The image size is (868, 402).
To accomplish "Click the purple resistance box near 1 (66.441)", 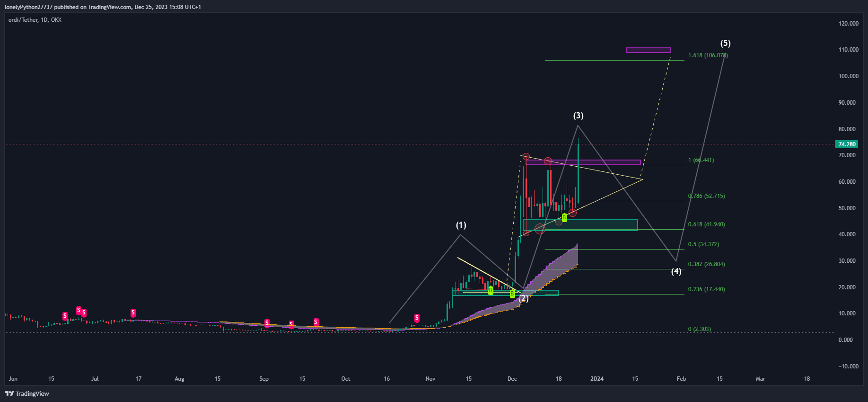I will [x=583, y=162].
